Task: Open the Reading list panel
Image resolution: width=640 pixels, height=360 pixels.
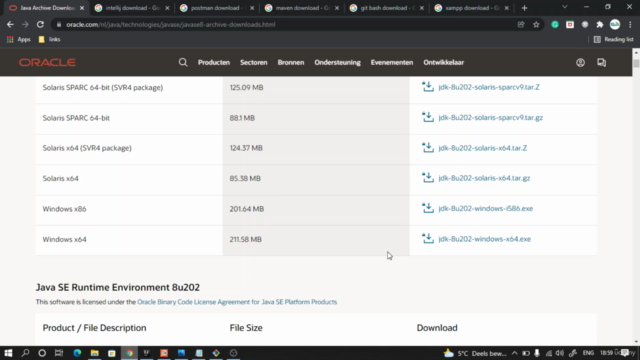Action: coord(613,39)
